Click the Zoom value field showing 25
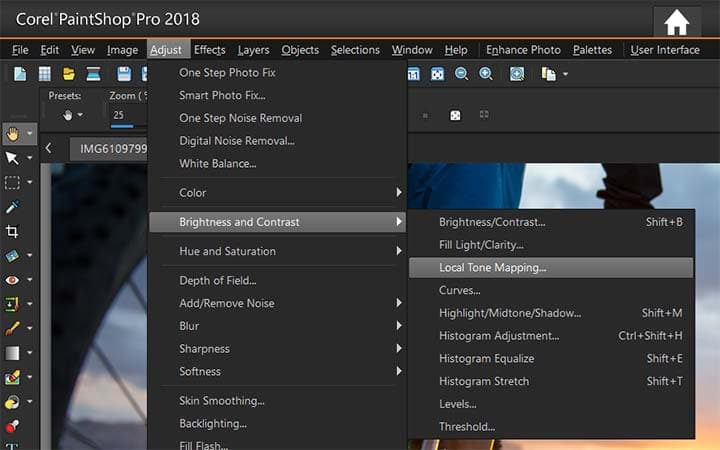 click(x=128, y=115)
